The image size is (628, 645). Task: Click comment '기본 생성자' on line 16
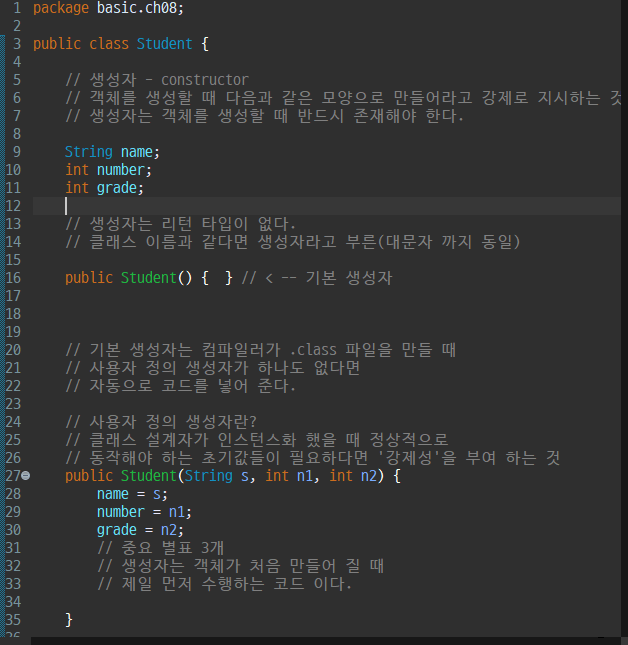coord(349,278)
